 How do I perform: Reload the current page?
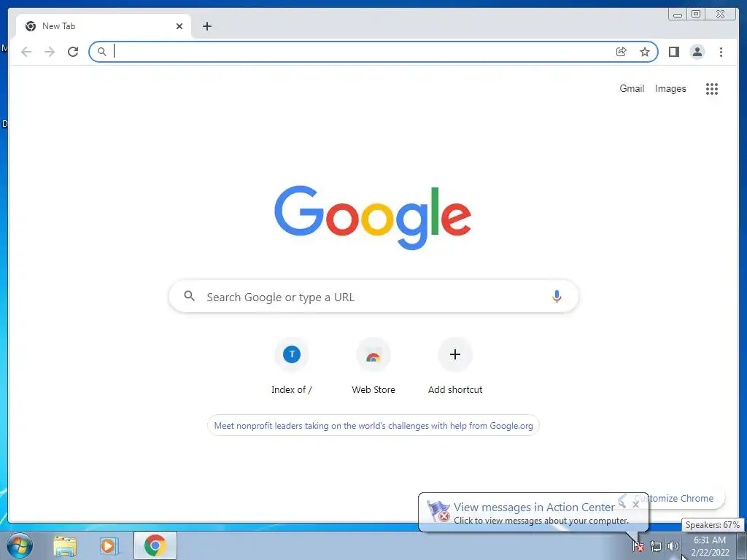click(x=73, y=52)
